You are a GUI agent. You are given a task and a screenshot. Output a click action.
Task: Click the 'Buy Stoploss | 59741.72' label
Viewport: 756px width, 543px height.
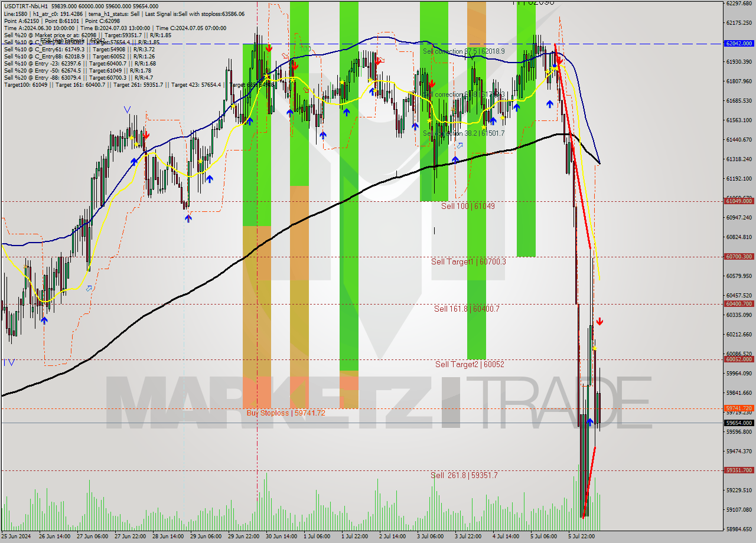click(x=286, y=413)
